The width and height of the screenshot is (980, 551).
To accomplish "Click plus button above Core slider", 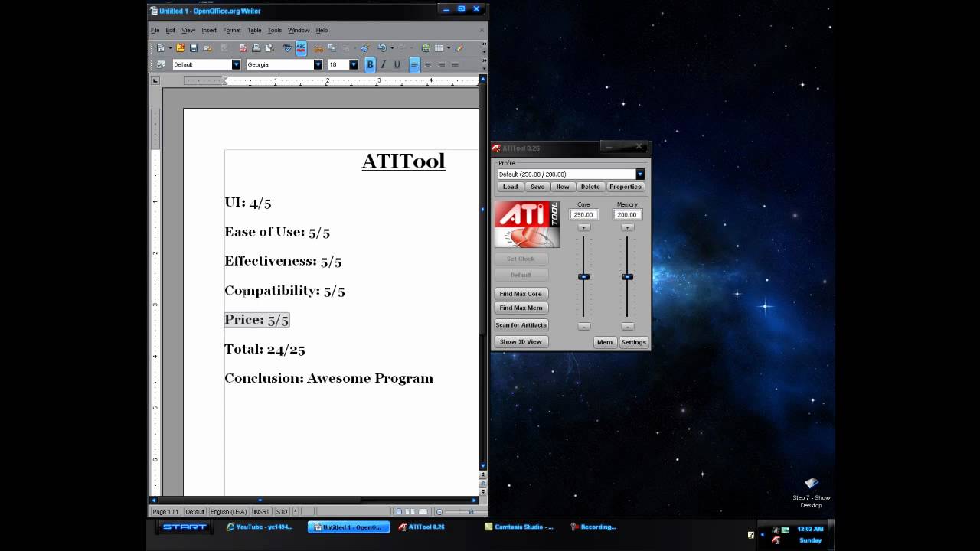I will pos(583,228).
